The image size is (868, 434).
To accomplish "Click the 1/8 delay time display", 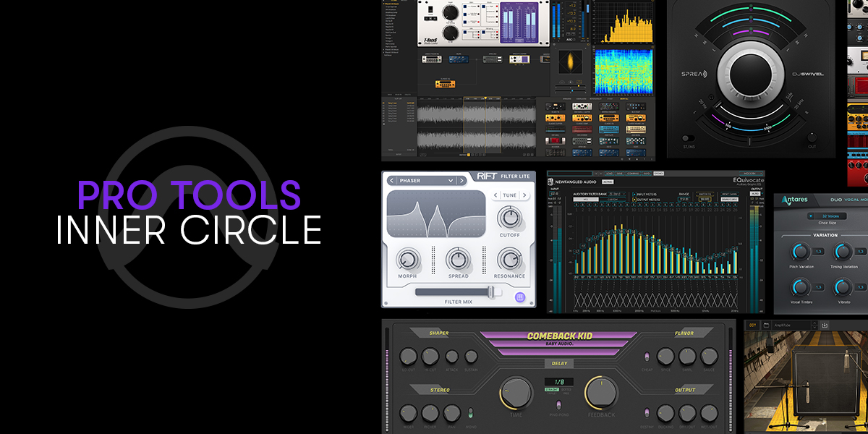I will tap(558, 381).
